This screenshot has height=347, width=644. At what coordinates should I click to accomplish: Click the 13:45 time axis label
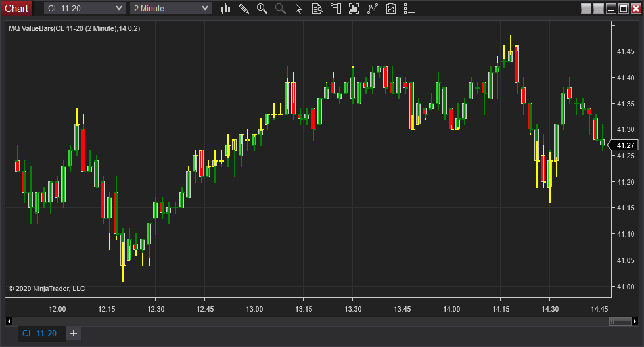pyautogui.click(x=402, y=309)
